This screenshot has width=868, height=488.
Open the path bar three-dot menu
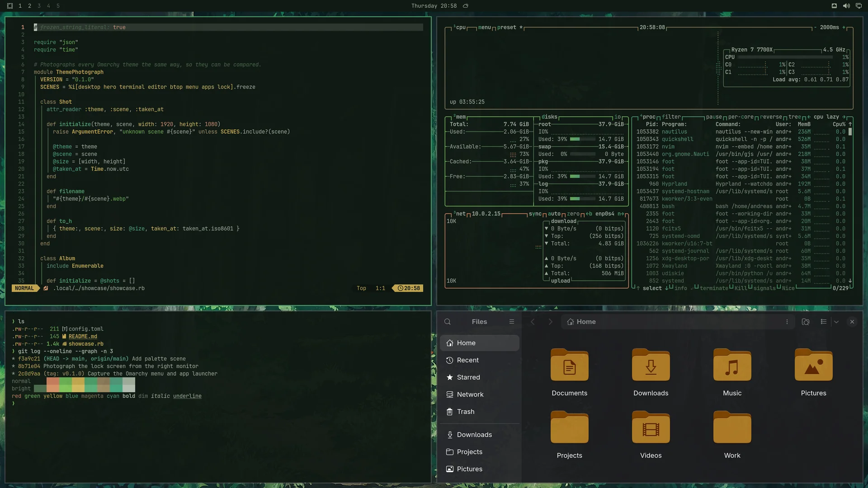787,322
